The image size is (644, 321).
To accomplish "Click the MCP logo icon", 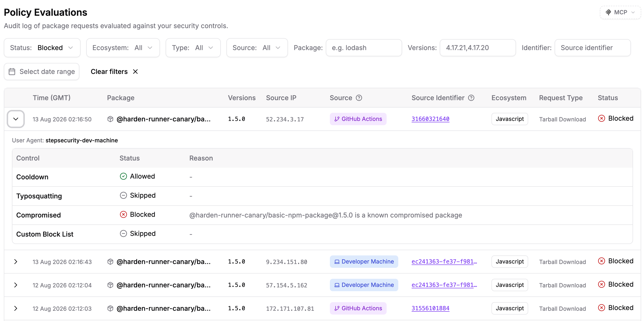I will point(608,12).
